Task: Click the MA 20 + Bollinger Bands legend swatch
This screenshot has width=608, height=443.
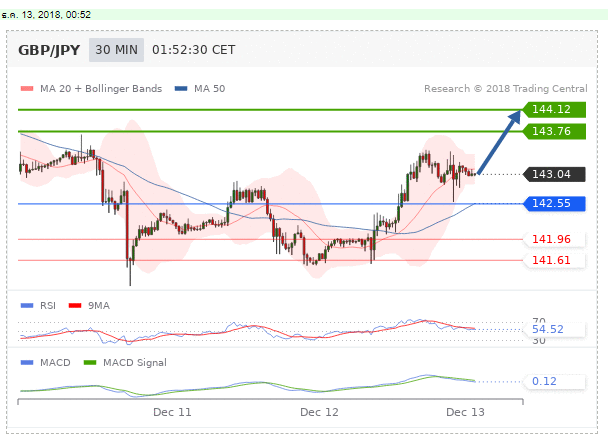Action: coord(27,88)
